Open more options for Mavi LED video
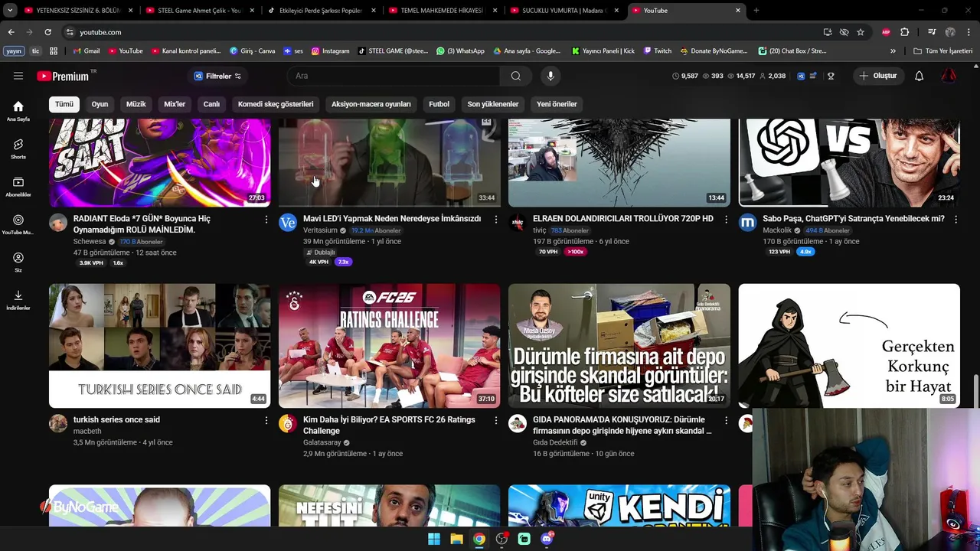 [x=496, y=220]
